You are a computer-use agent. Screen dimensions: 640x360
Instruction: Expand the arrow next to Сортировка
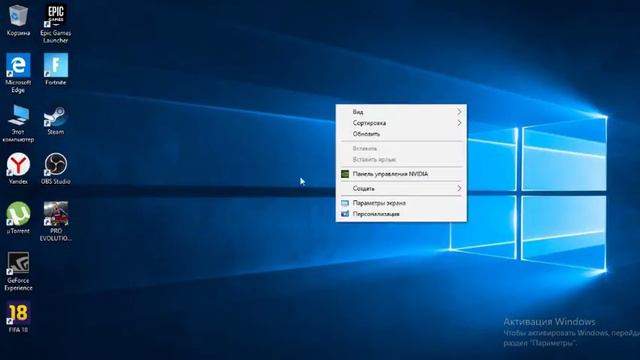pyautogui.click(x=459, y=123)
